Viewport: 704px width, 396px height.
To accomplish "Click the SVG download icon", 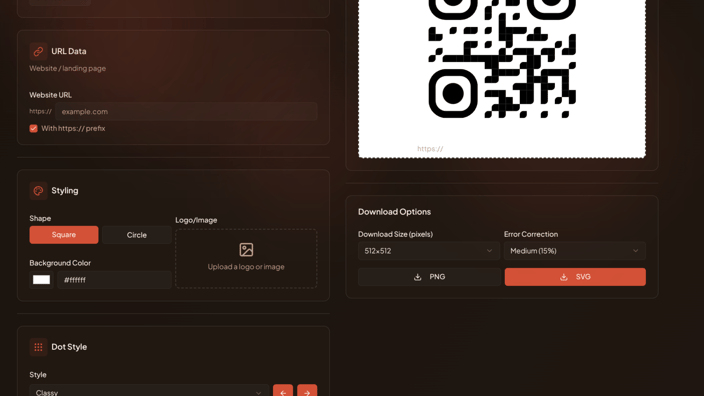I will coord(563,277).
